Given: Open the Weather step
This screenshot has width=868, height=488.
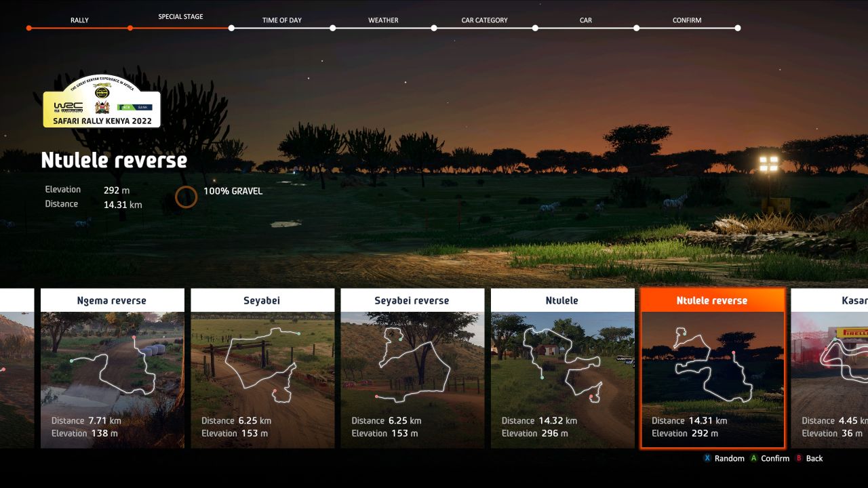Looking at the screenshot, I should (383, 20).
